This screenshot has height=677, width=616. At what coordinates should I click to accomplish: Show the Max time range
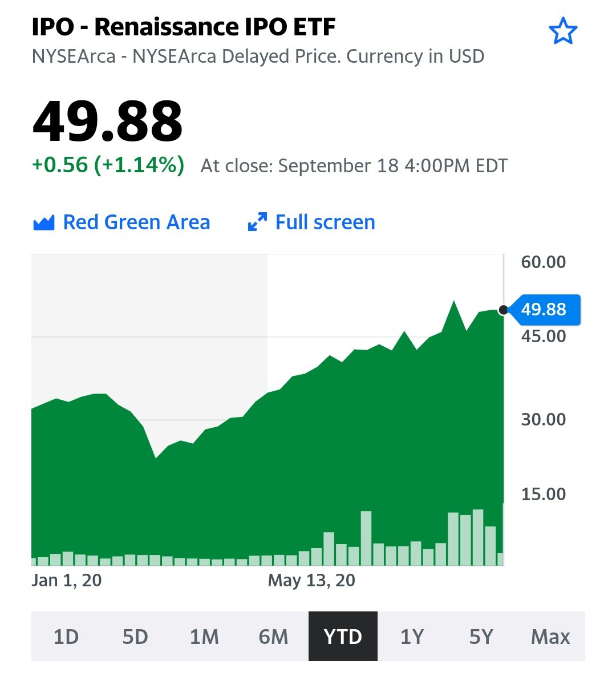(551, 637)
